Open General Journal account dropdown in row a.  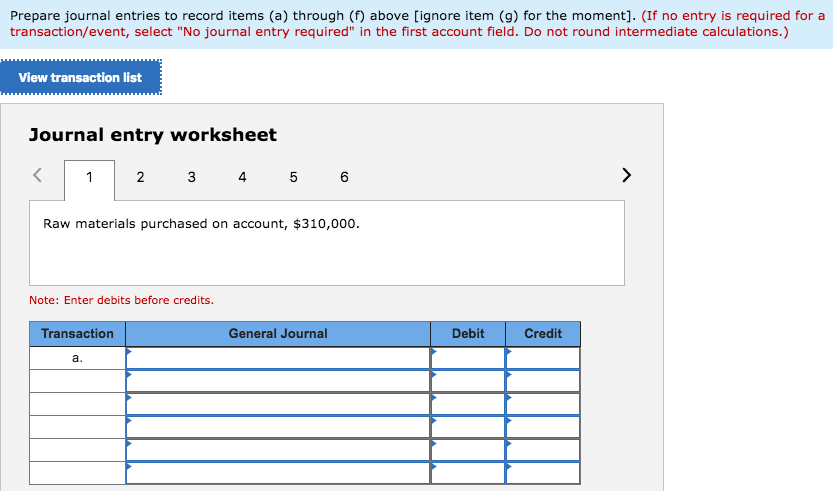278,358
